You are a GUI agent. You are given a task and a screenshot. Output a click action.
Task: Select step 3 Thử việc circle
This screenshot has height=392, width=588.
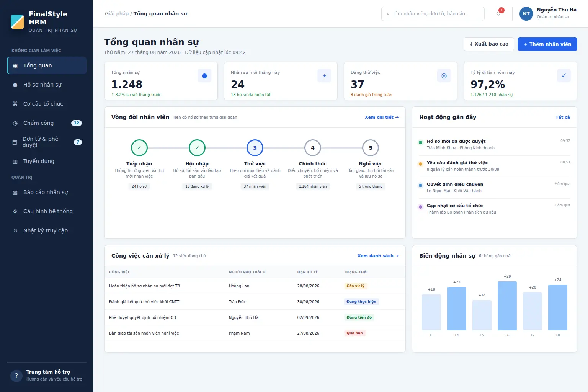255,148
